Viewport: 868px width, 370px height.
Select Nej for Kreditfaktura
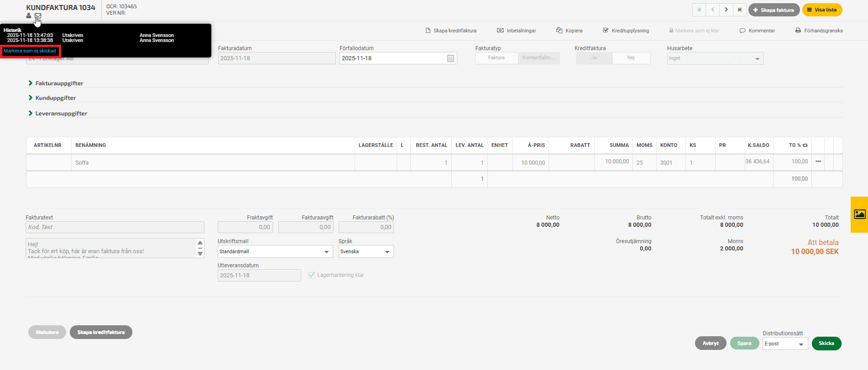(x=631, y=58)
